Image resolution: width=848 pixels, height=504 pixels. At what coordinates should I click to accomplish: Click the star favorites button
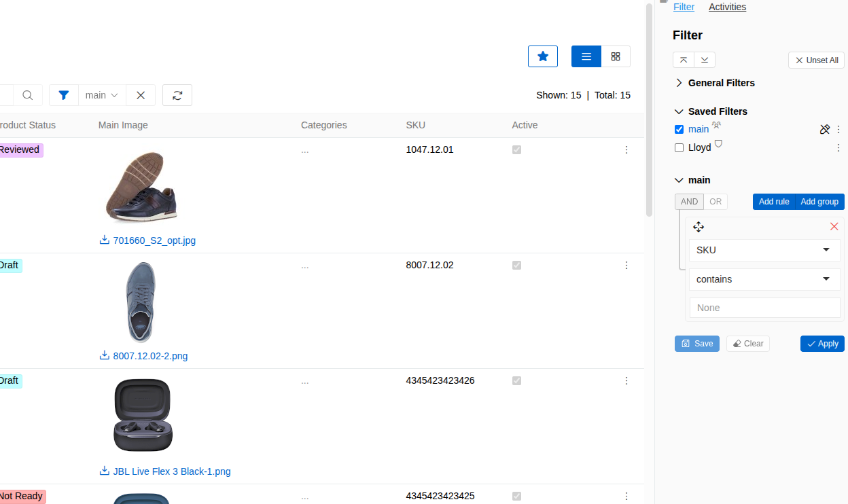pos(543,56)
